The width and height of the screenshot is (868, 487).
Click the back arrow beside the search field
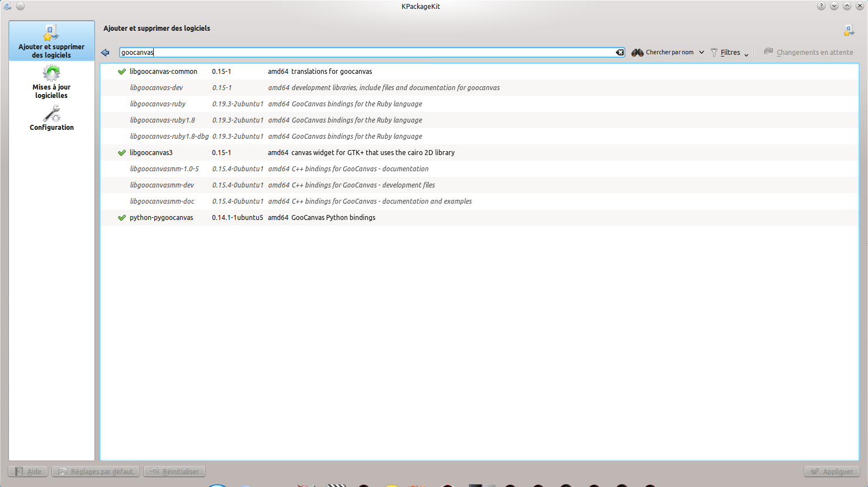click(105, 53)
